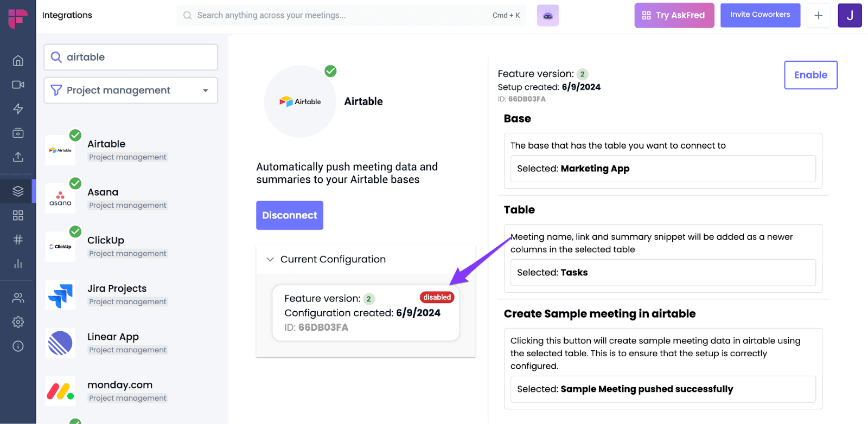Open Analytics bar chart icon

(18, 264)
